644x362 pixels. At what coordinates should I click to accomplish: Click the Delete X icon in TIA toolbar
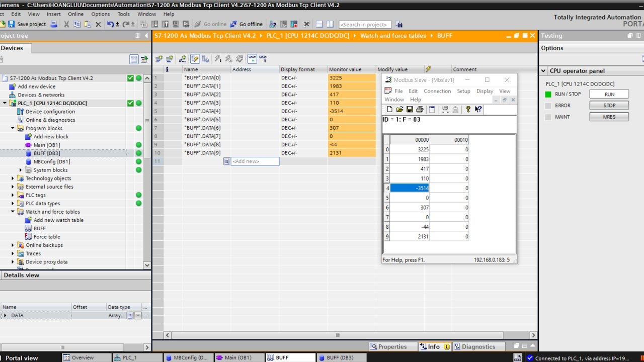pyautogui.click(x=98, y=24)
